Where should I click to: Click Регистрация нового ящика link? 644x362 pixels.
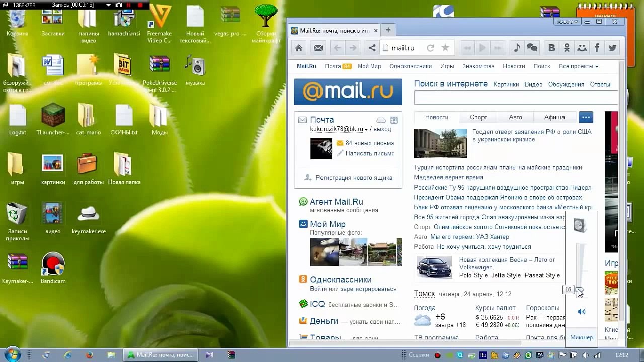pyautogui.click(x=354, y=178)
